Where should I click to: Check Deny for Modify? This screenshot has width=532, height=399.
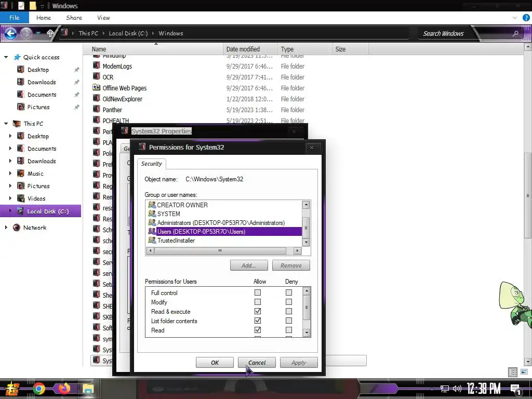click(289, 302)
